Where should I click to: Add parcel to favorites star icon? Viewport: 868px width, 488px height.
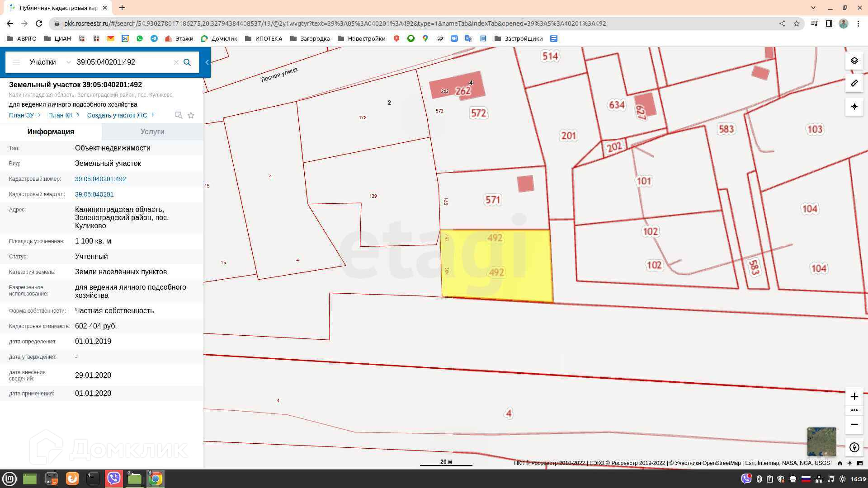(x=191, y=115)
